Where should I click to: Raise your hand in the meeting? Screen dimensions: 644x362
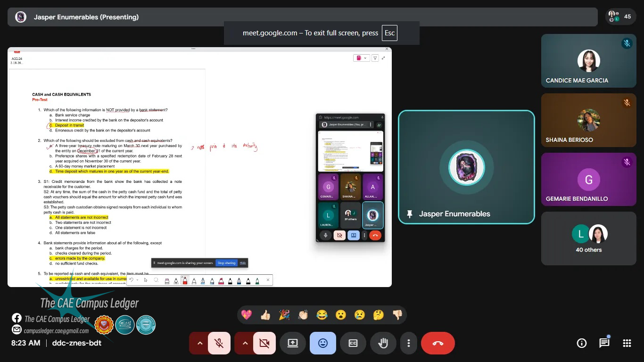click(383, 343)
